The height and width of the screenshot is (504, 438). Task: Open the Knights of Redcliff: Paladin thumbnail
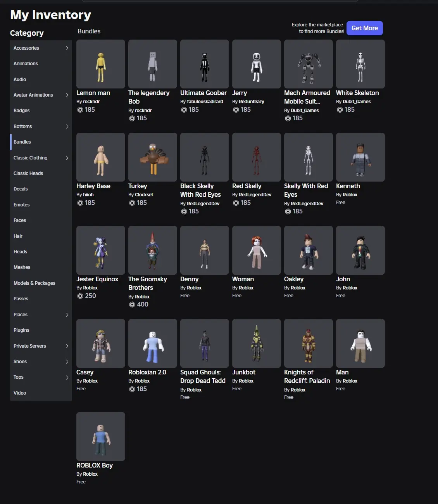(x=309, y=343)
